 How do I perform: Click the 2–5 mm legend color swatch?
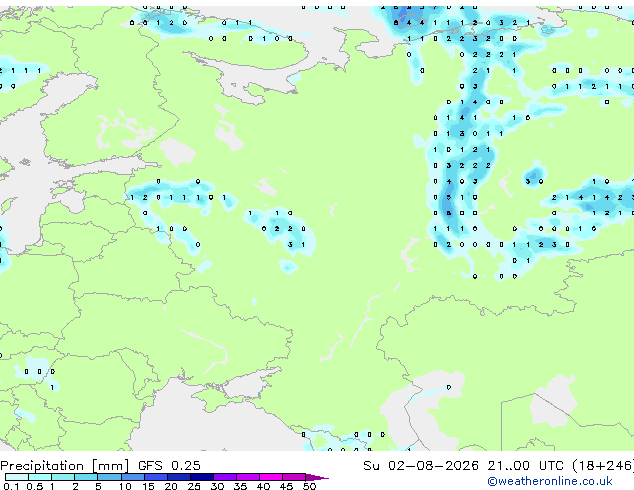[x=86, y=477]
